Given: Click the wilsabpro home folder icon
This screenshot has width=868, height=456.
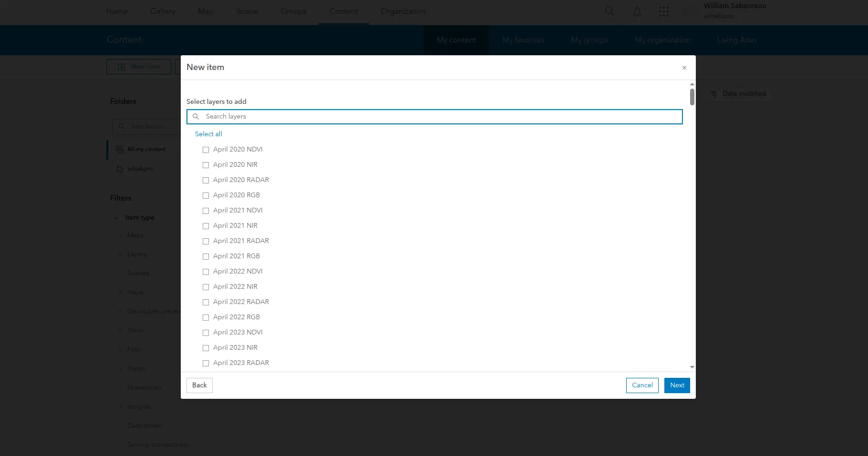Looking at the screenshot, I should pyautogui.click(x=119, y=169).
